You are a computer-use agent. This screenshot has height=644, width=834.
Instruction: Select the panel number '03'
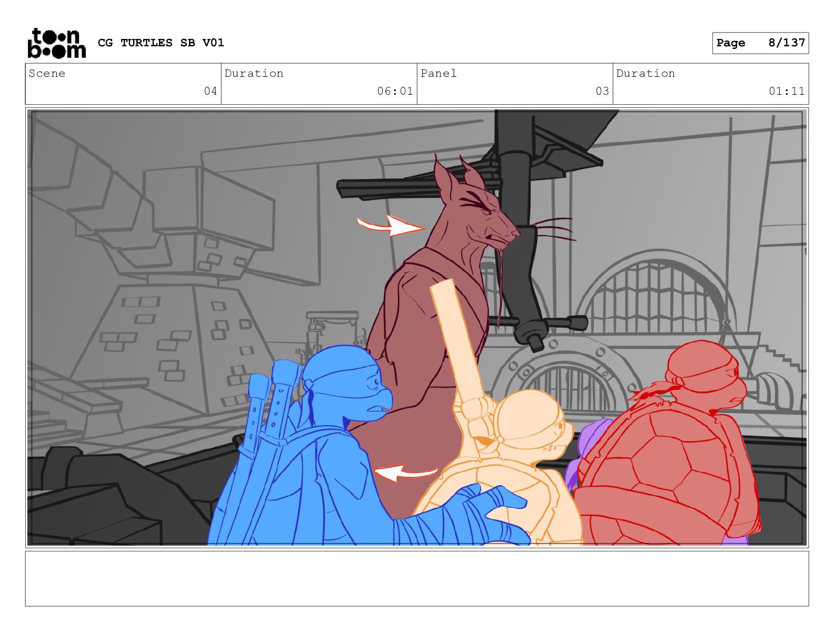click(x=602, y=91)
